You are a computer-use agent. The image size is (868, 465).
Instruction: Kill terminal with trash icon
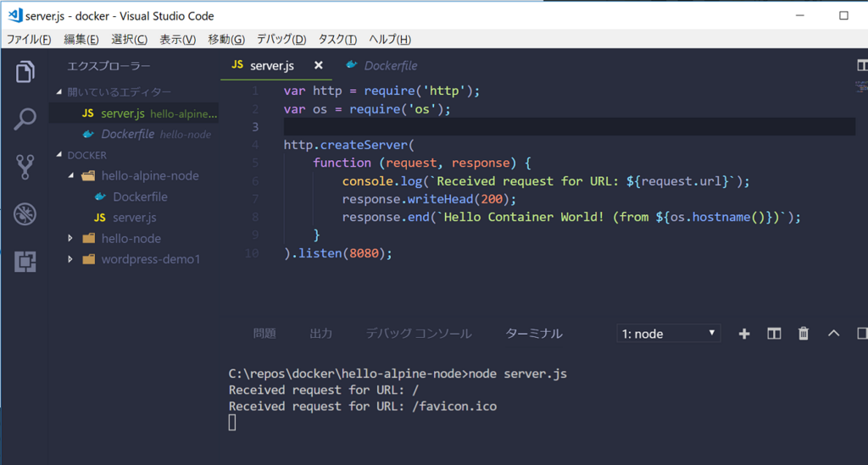click(804, 334)
